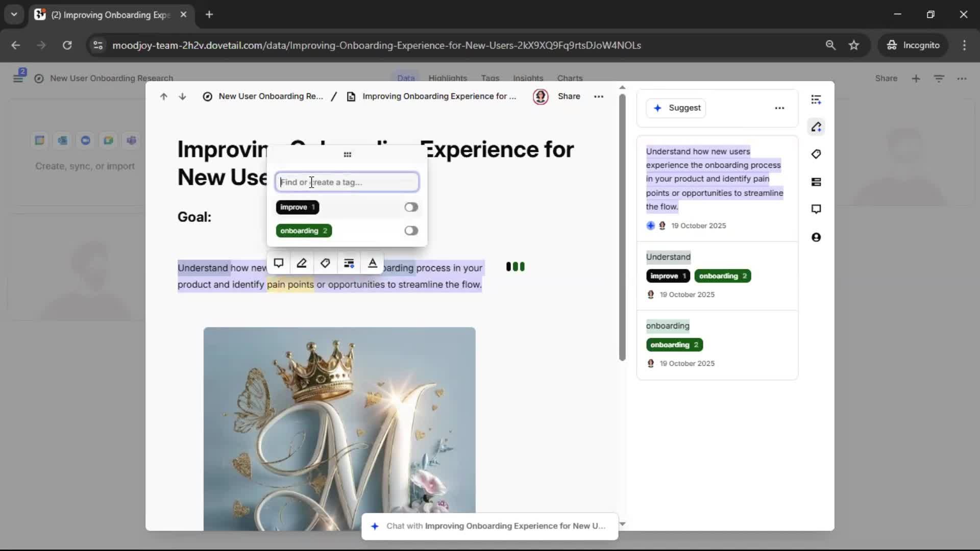Image resolution: width=980 pixels, height=551 pixels.
Task: Open the fields panel icon in sidebar
Action: 816,182
